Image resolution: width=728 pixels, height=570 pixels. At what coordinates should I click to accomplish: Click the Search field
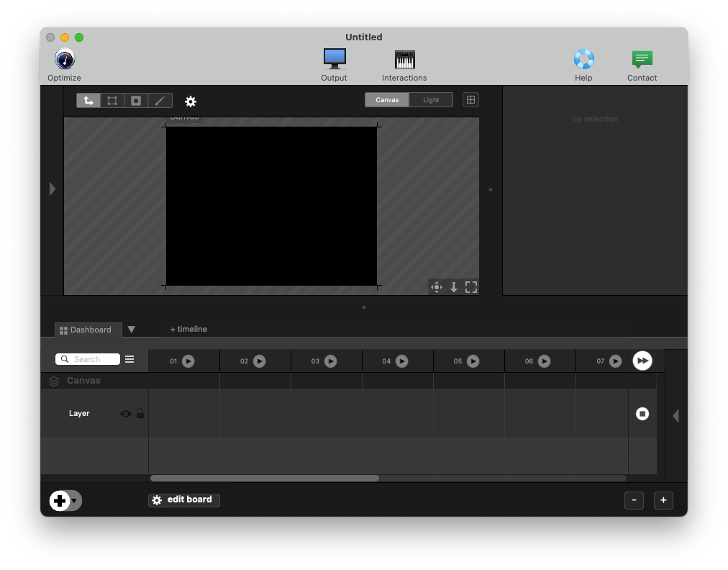pyautogui.click(x=88, y=359)
